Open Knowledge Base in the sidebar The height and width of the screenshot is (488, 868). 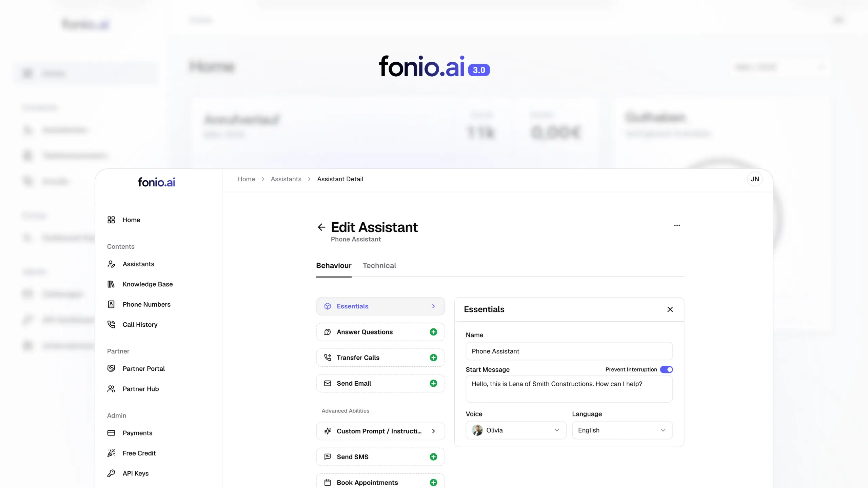click(147, 284)
